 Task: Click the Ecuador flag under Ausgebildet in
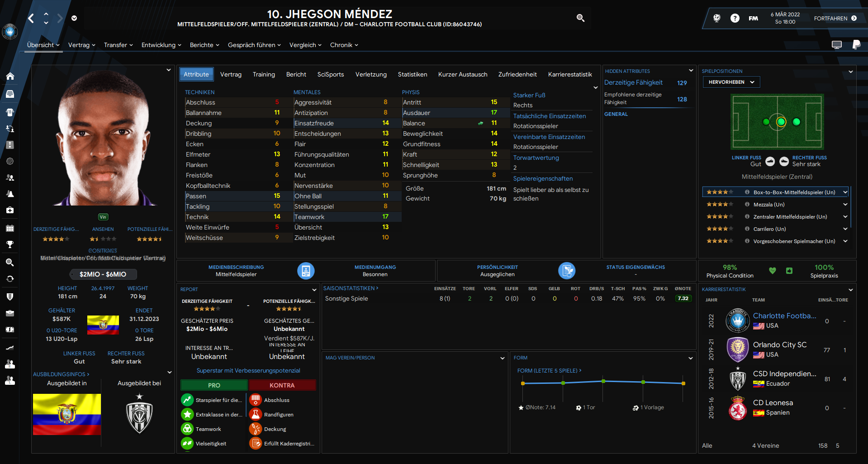tap(67, 414)
